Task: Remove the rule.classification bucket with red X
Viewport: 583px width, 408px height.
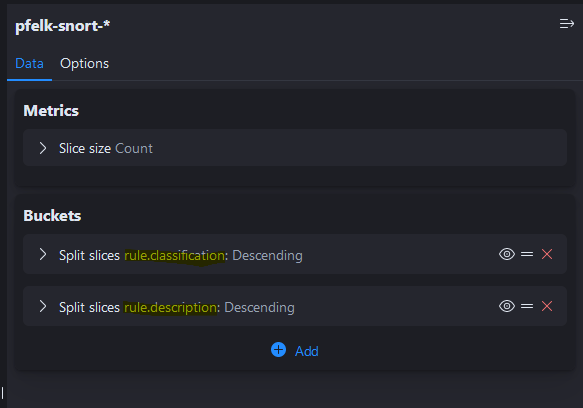Action: point(547,254)
